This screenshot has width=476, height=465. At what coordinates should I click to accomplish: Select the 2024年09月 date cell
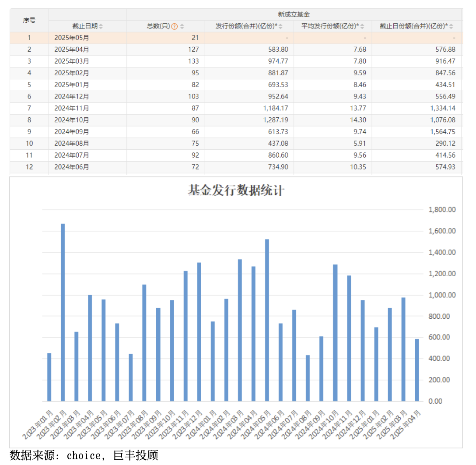tap(72, 131)
